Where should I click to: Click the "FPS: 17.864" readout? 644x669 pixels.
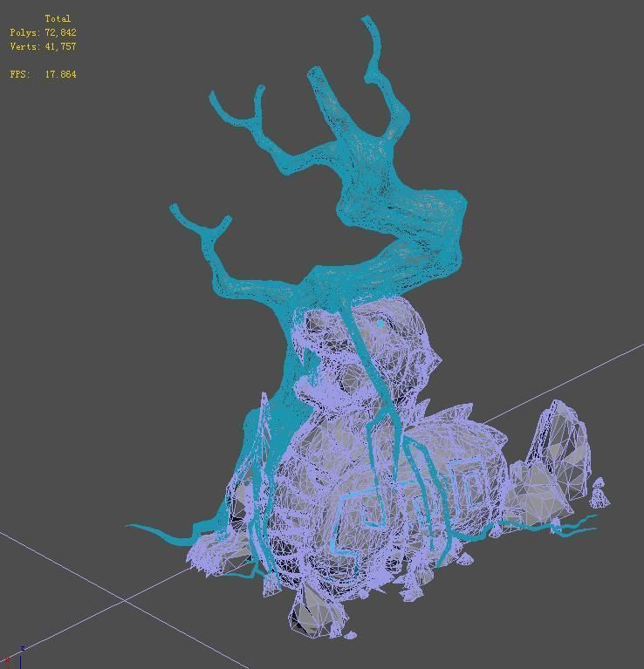[43, 74]
